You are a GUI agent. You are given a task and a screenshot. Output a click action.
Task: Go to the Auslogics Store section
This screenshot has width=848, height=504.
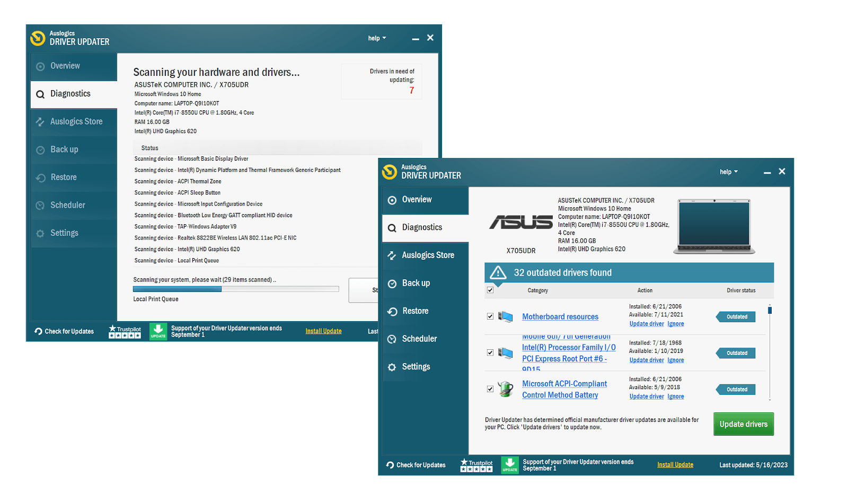(x=428, y=255)
